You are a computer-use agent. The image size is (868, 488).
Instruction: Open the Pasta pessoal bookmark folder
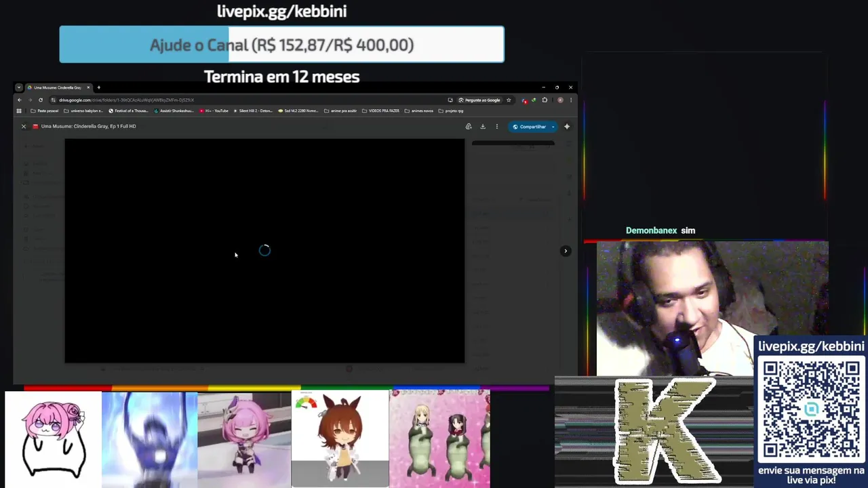[x=45, y=110]
